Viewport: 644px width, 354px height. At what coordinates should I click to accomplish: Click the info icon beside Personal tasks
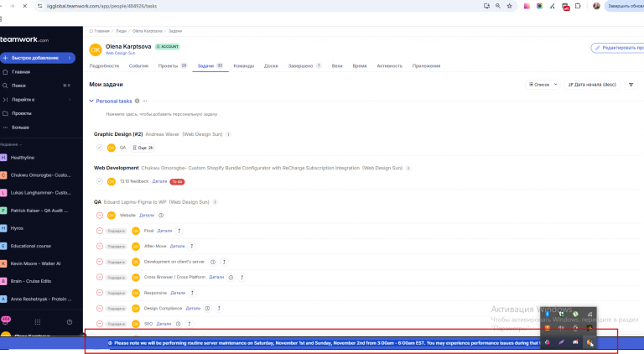click(138, 101)
